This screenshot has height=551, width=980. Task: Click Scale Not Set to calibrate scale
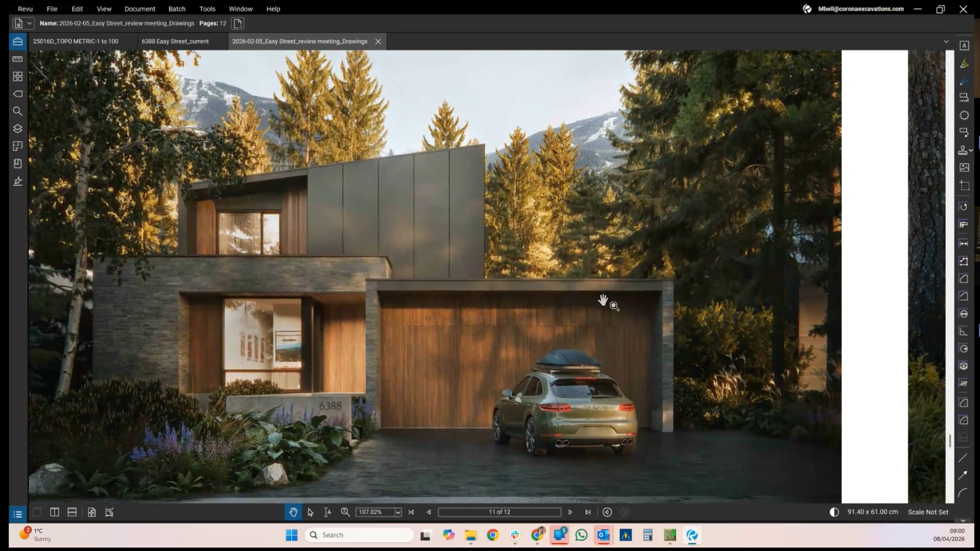coord(927,512)
